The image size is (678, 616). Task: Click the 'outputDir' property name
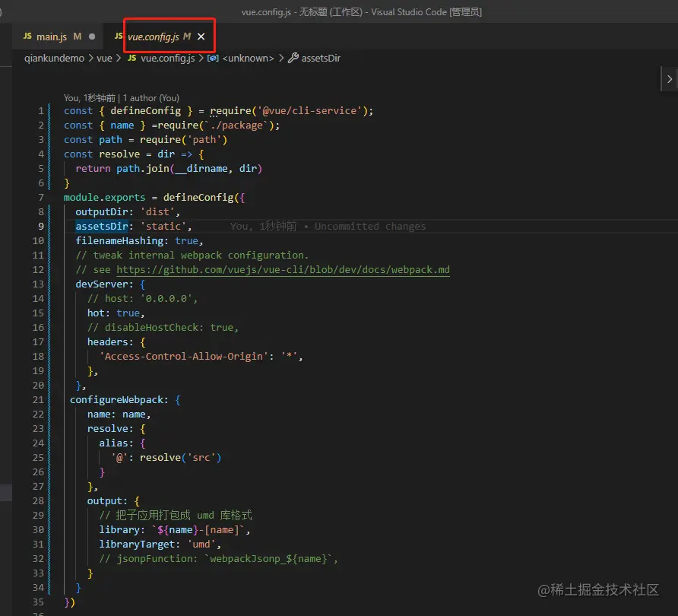coord(102,212)
